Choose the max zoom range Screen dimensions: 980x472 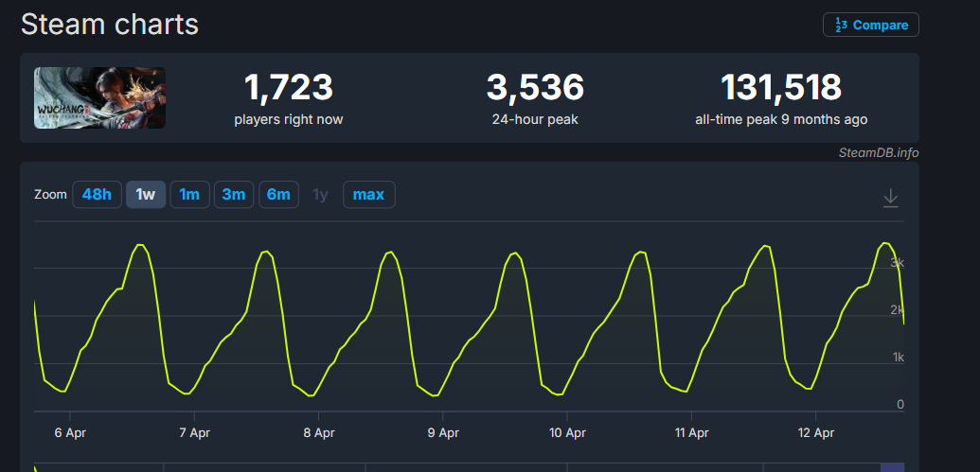[x=368, y=194]
